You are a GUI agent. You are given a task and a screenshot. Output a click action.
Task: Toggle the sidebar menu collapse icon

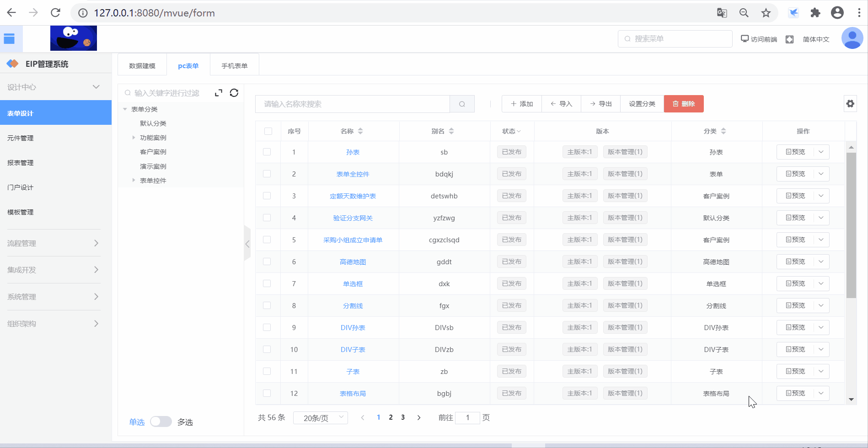pyautogui.click(x=9, y=39)
